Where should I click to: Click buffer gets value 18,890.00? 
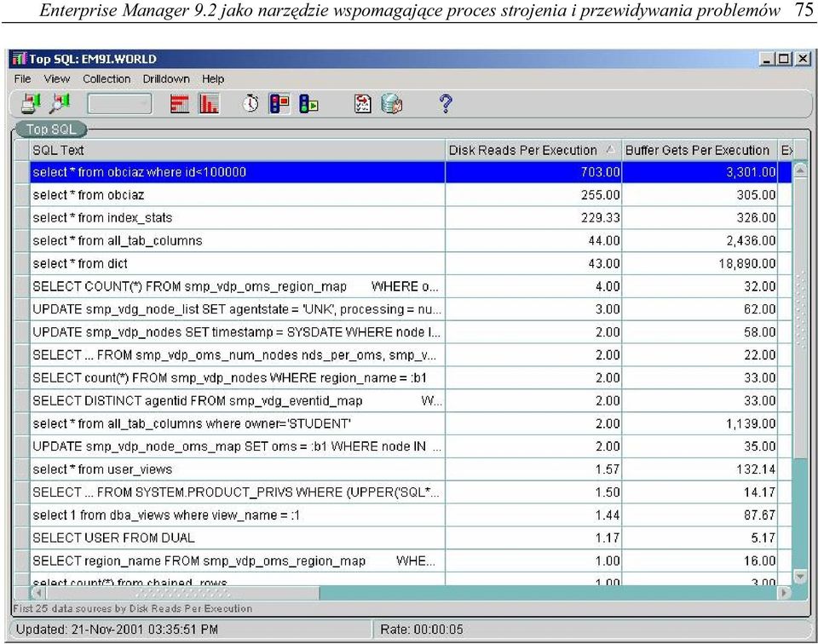click(746, 264)
